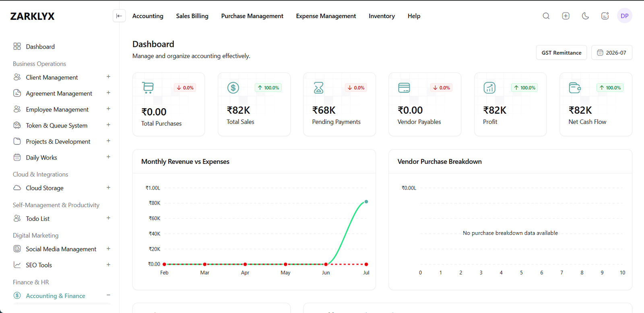
Task: Open the Sales Billing menu
Action: pyautogui.click(x=192, y=16)
